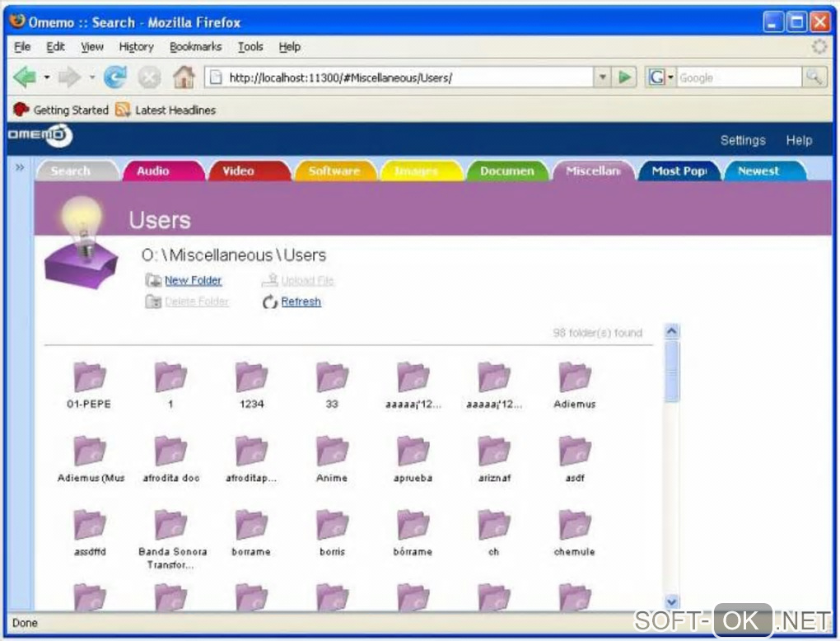Screen dimensions: 840x641
Task: Switch to the Newest tab
Action: tap(765, 171)
